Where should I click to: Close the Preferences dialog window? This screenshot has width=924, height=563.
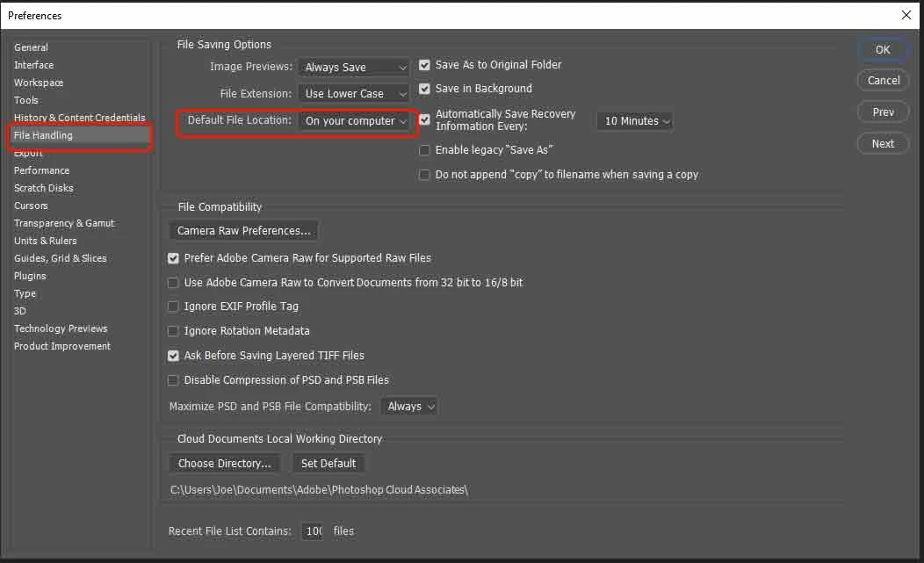[x=906, y=15]
